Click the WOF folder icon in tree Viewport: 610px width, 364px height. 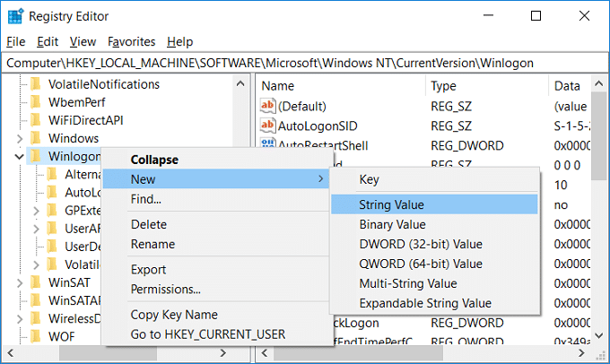click(x=36, y=337)
